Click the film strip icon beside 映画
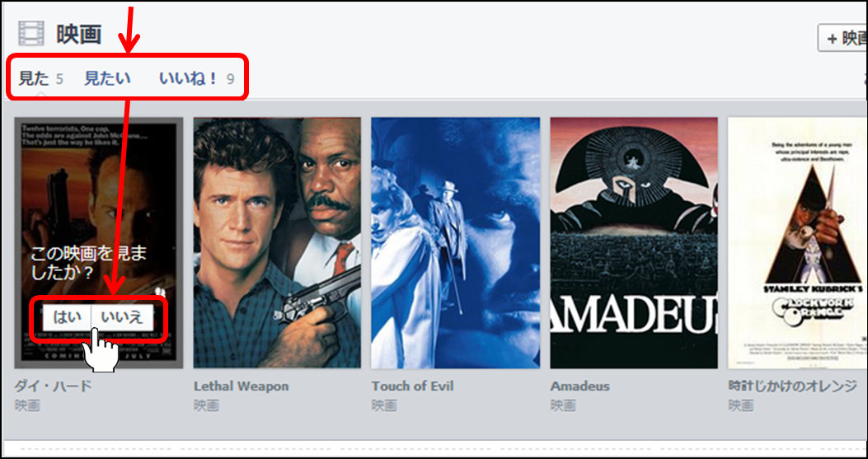 31,33
